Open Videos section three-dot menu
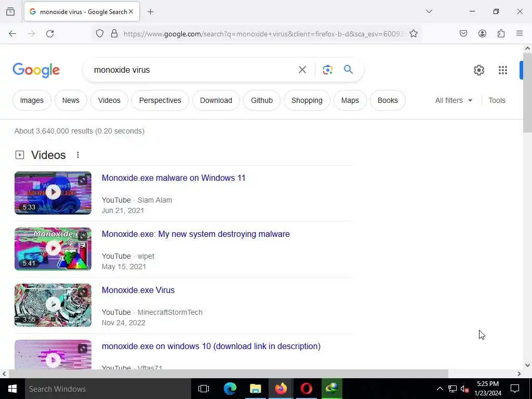 tap(78, 155)
